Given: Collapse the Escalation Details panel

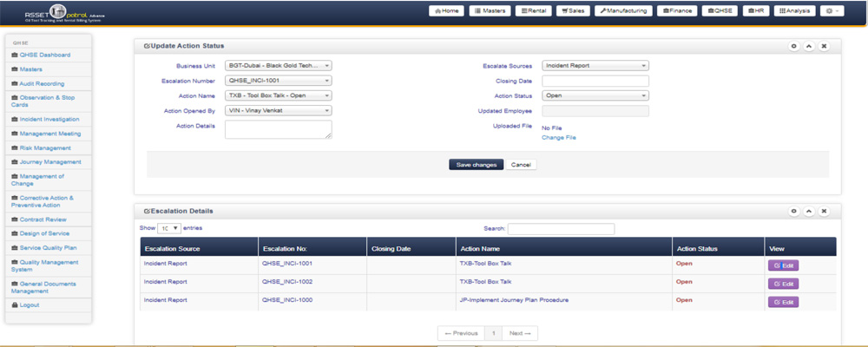Looking at the screenshot, I should [809, 211].
